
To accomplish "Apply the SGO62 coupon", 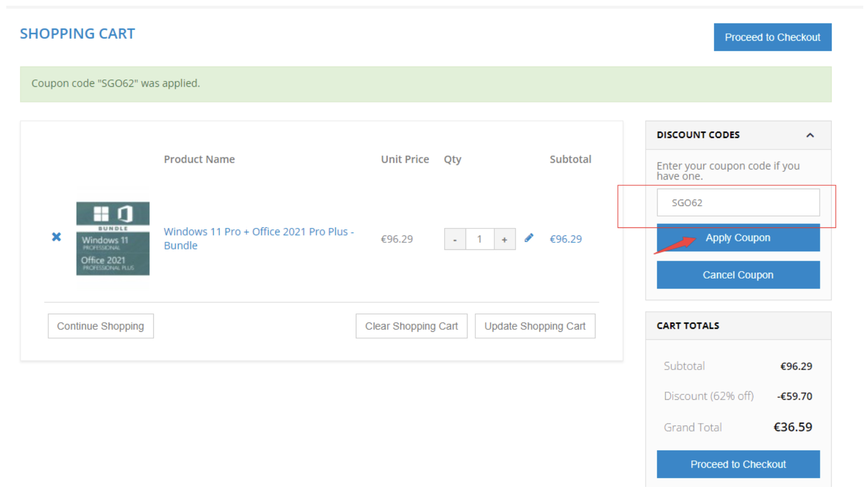I will pos(738,237).
